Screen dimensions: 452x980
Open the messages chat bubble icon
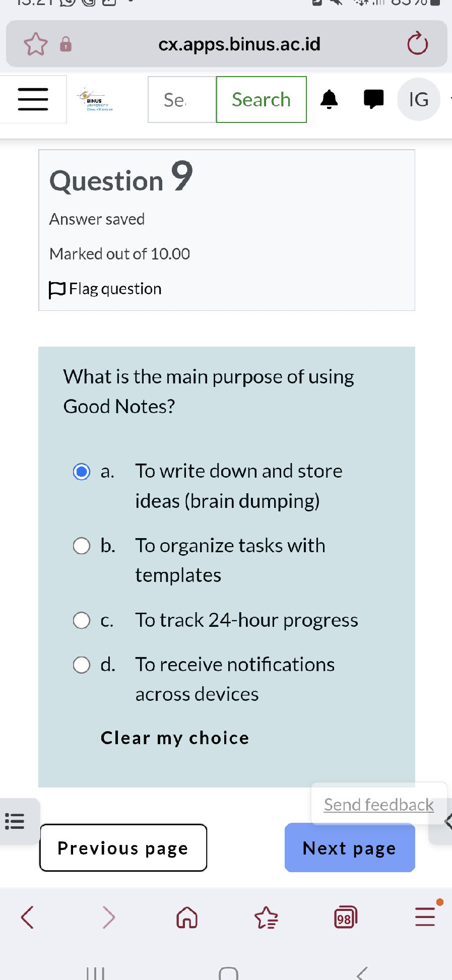373,99
